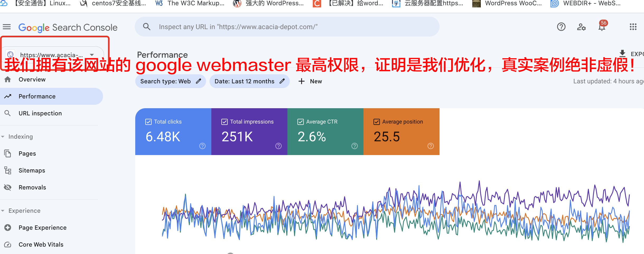Open the Google apps grid

[x=633, y=27]
